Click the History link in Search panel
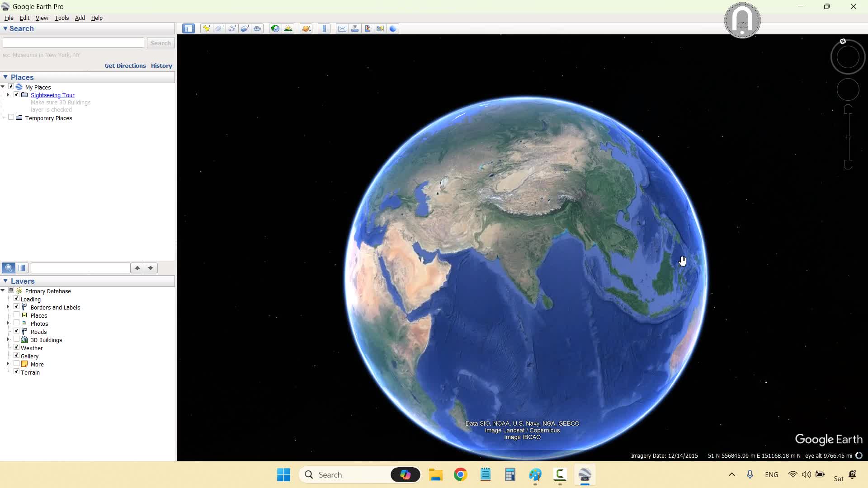 [161, 66]
